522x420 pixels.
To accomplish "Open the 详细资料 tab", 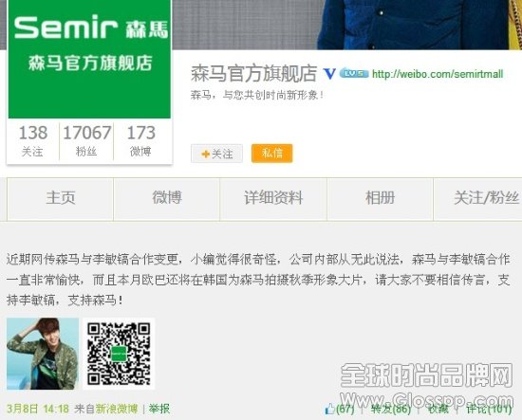I will (273, 198).
